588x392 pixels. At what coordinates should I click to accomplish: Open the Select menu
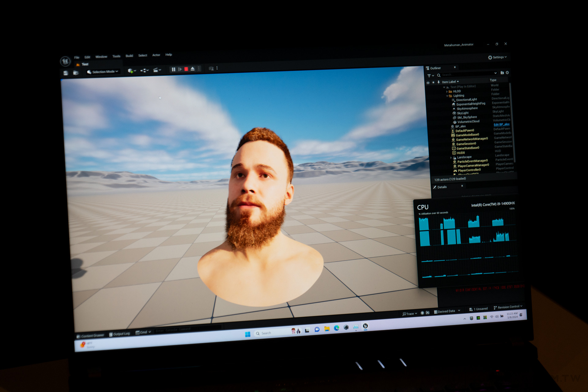pos(142,55)
